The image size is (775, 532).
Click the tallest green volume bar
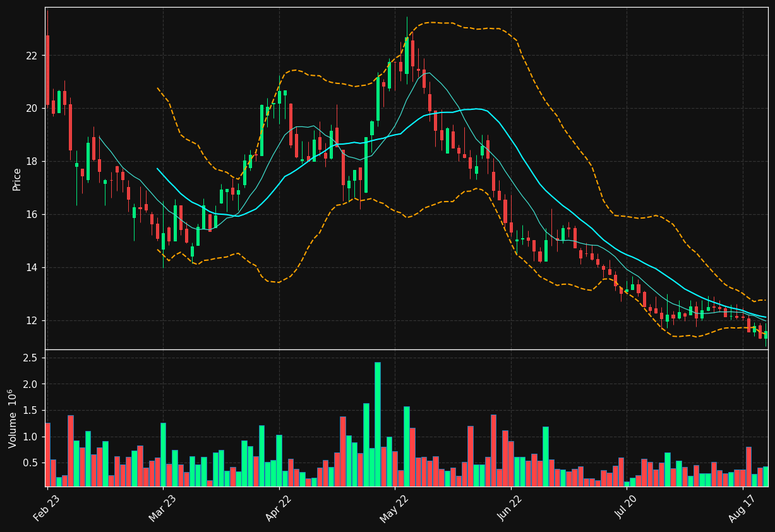coord(378,424)
